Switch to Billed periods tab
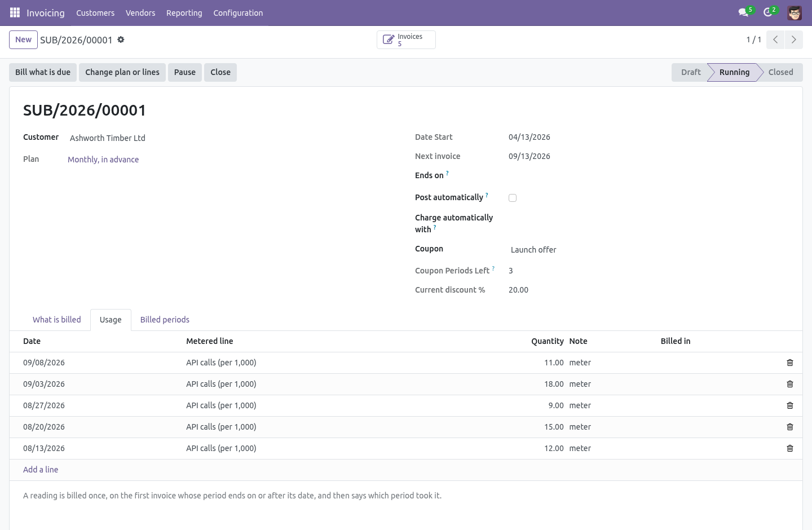 coord(165,320)
